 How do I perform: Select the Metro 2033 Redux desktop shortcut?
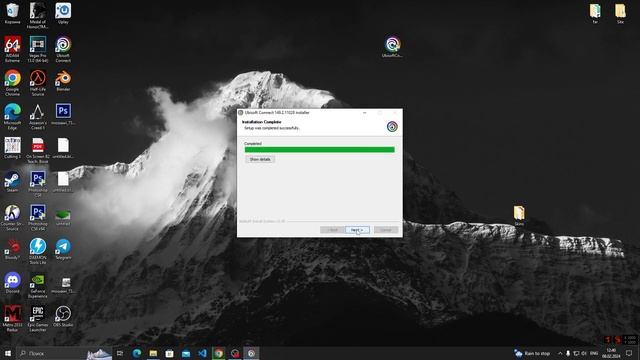tap(13, 319)
